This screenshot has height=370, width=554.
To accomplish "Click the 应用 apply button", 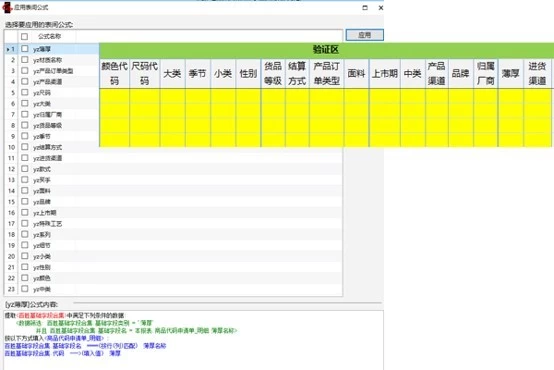I will tap(364, 35).
